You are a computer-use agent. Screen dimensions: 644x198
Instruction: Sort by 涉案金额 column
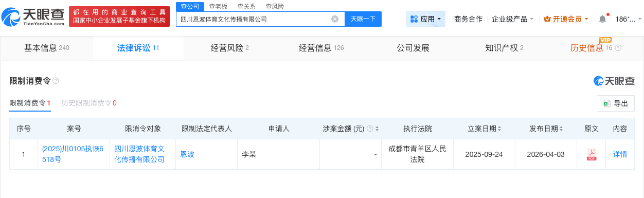377,129
